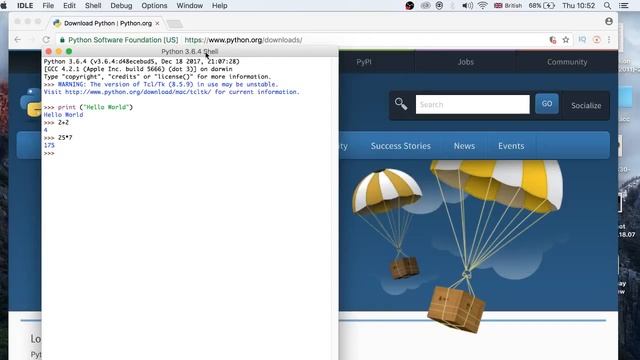Screen dimensions: 640x360
Task: Open Notification Center list icon
Action: click(624, 6)
